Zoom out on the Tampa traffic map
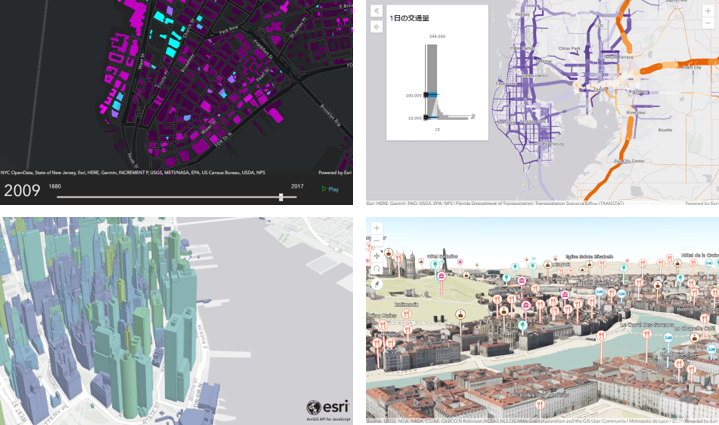This screenshot has height=425, width=719. 708,22
